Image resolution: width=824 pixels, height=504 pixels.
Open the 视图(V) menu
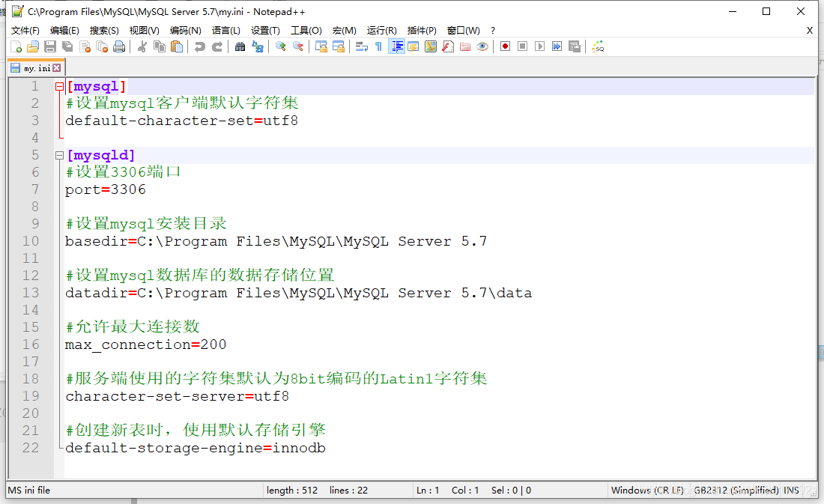pos(145,31)
